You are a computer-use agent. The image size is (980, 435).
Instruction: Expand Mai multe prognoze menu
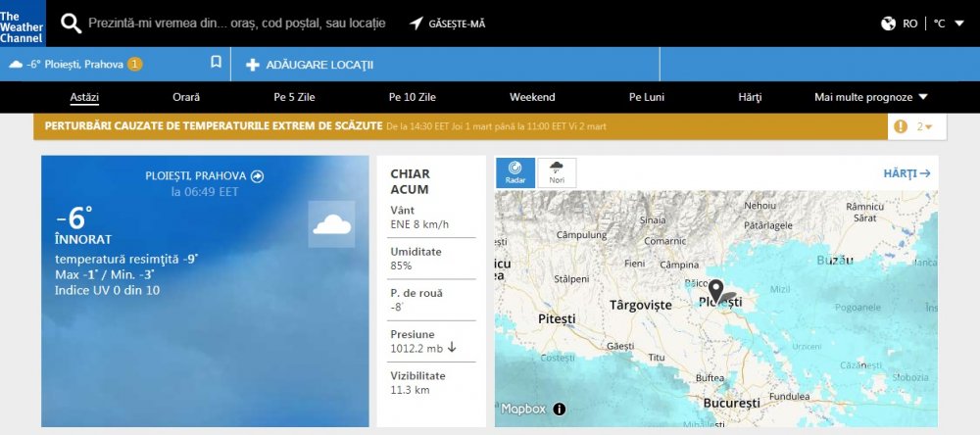[870, 97]
